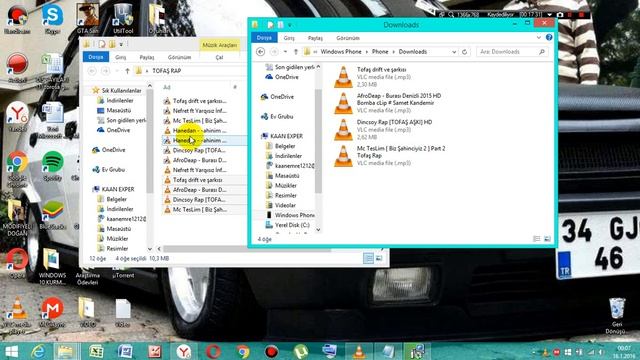Open Google Chrome desktop shortcut
640x360 pixels.
(17, 169)
